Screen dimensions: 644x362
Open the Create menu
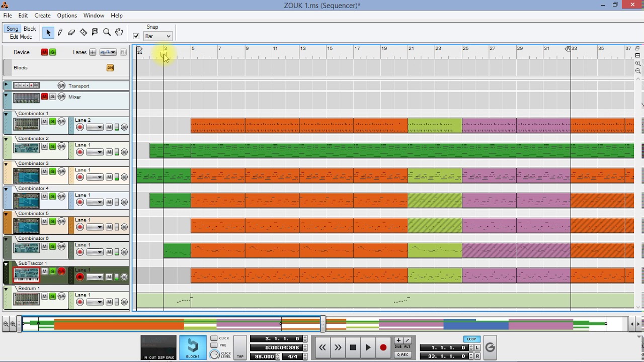coord(42,16)
